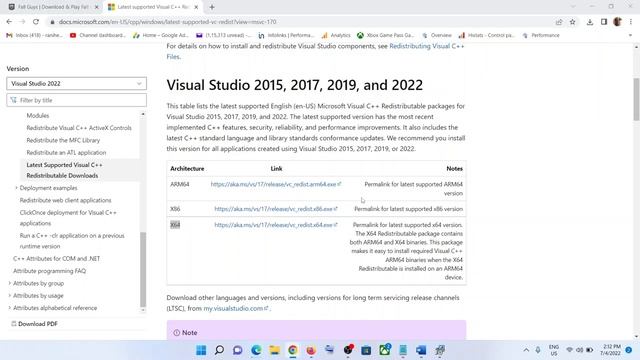Open Redistribute the MFC Library entry
This screenshot has height=360, width=640.
[63, 140]
